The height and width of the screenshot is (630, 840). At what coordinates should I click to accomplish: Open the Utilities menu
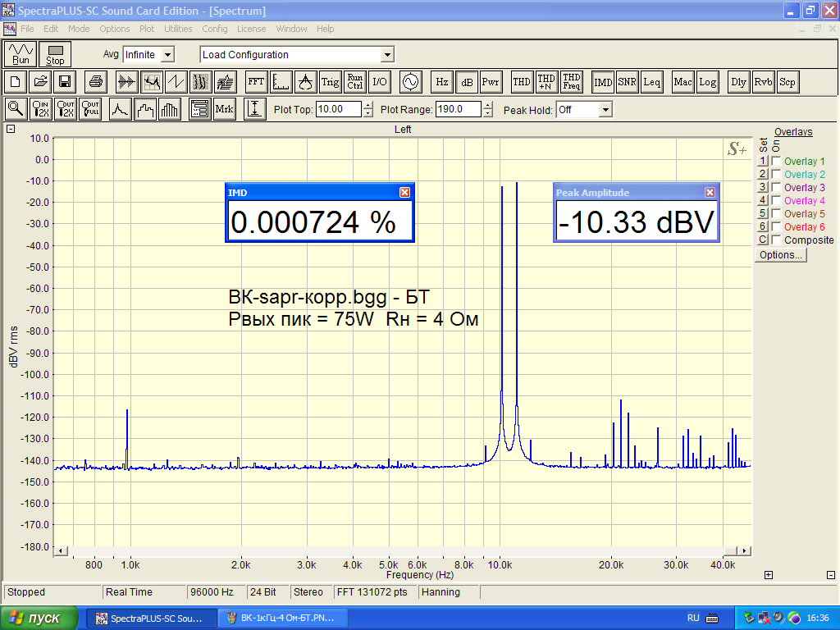[x=178, y=29]
